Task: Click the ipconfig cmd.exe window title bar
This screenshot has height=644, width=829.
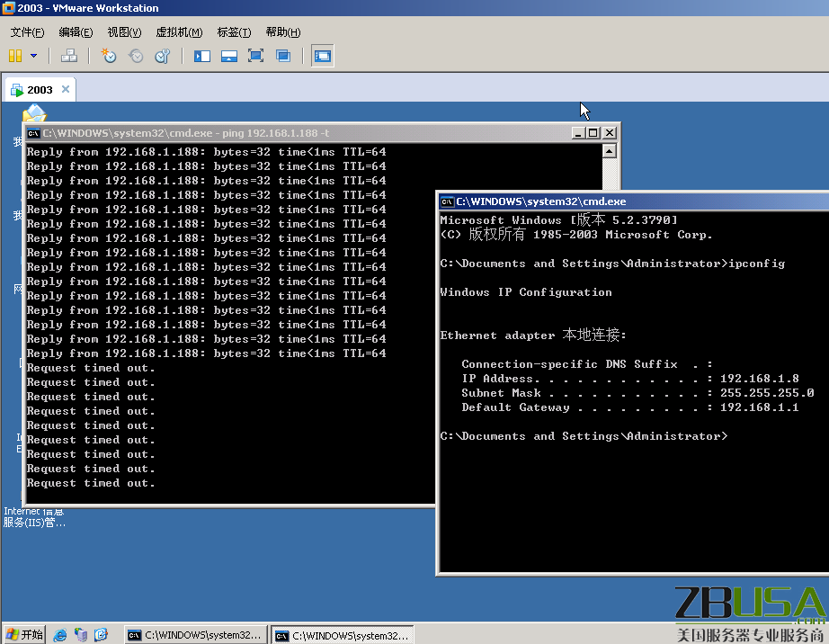Action: (x=633, y=201)
